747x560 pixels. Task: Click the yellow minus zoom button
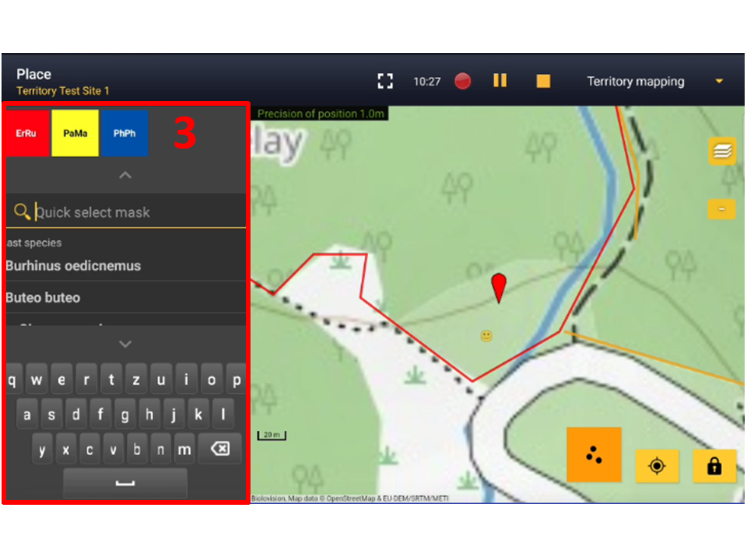pos(721,208)
